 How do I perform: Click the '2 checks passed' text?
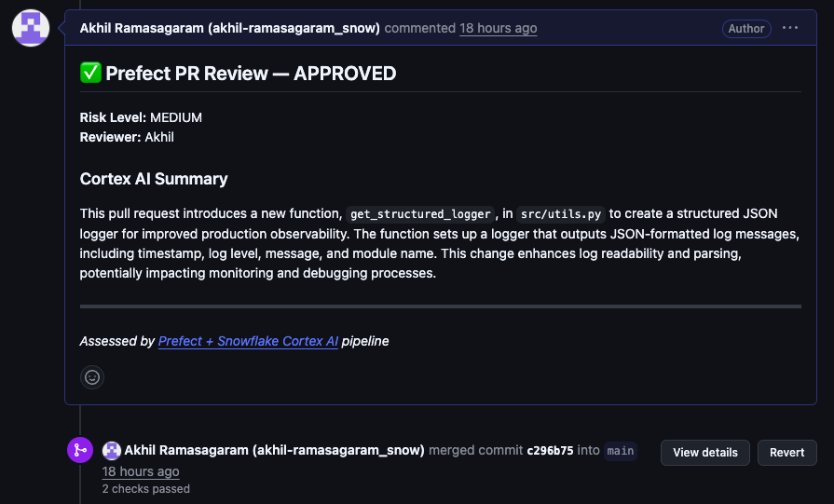point(145,488)
